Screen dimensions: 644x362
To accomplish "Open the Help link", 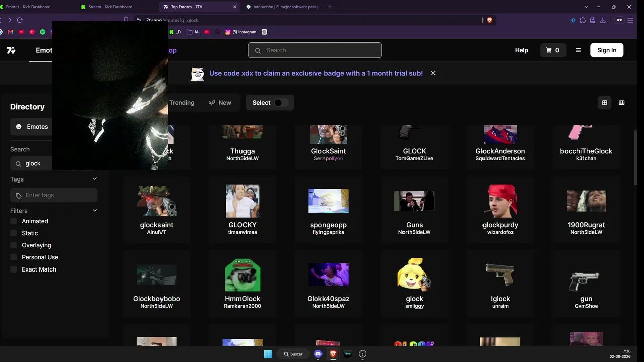I will click(x=522, y=50).
